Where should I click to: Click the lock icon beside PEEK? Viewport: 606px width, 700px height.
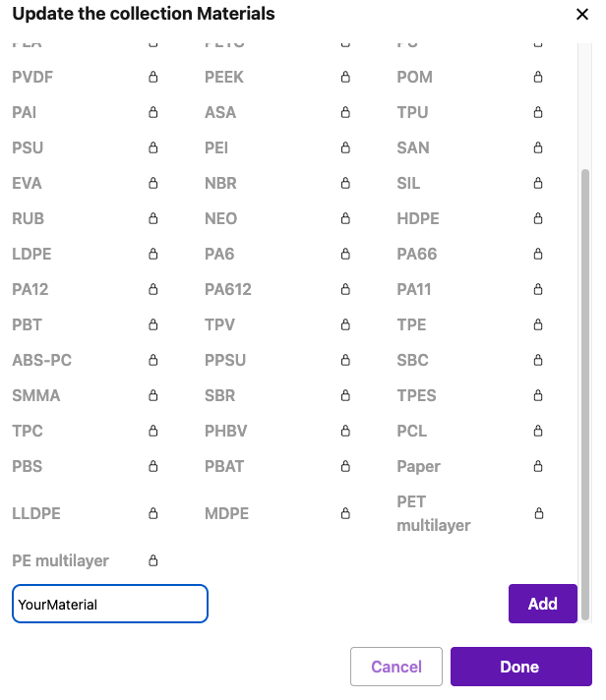click(345, 77)
